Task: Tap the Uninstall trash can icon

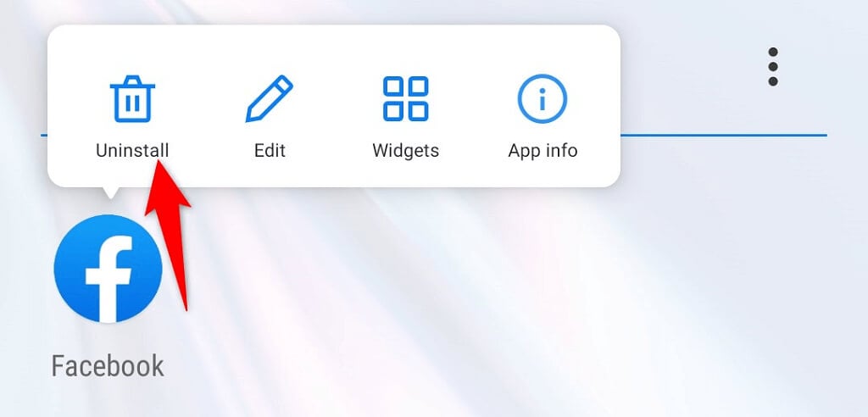Action: [x=132, y=98]
